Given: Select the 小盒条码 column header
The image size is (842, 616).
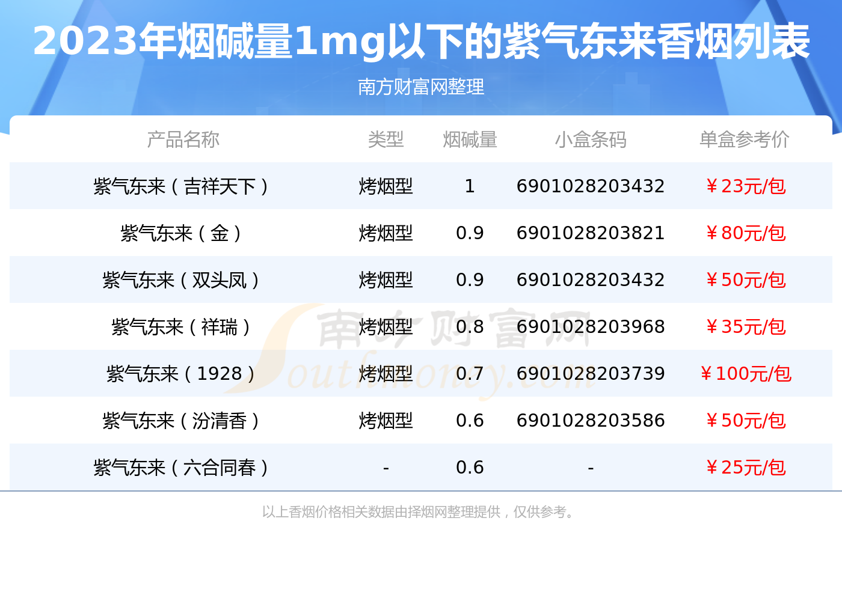Looking at the screenshot, I should point(591,139).
